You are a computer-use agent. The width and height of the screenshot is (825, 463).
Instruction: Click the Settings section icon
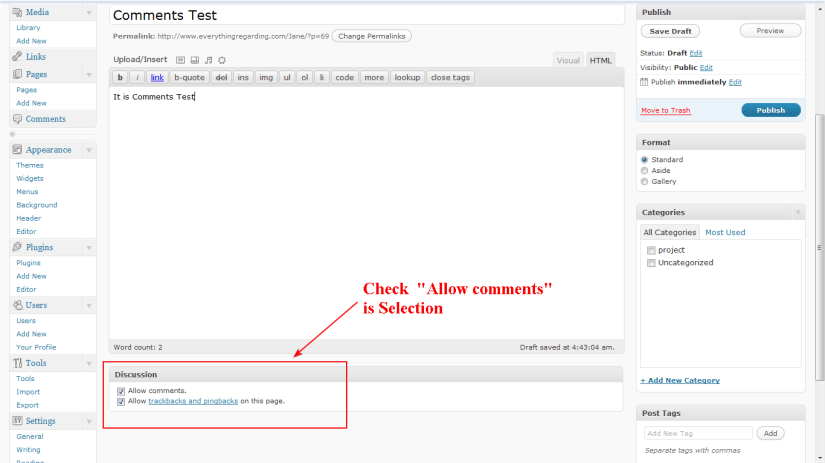(17, 421)
